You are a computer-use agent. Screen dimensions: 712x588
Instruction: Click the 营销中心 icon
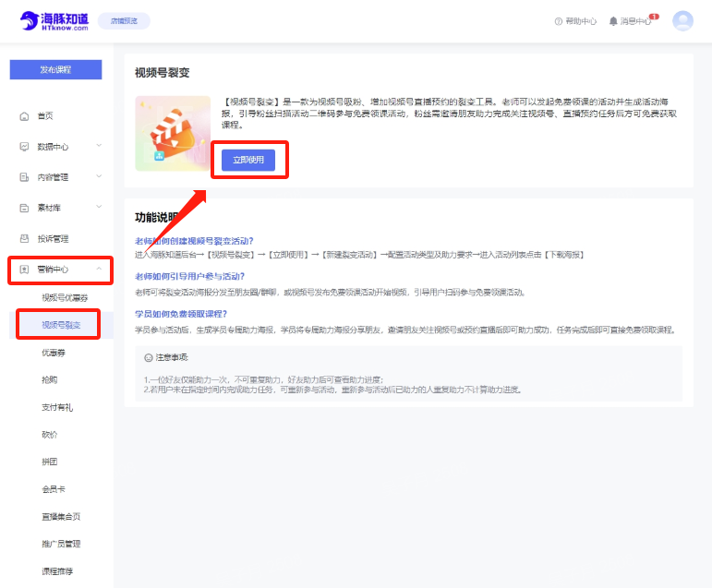click(x=25, y=270)
